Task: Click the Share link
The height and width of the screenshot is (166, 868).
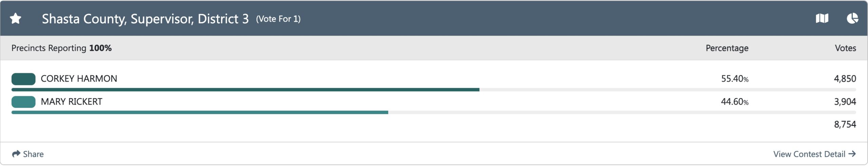Action: [33, 154]
